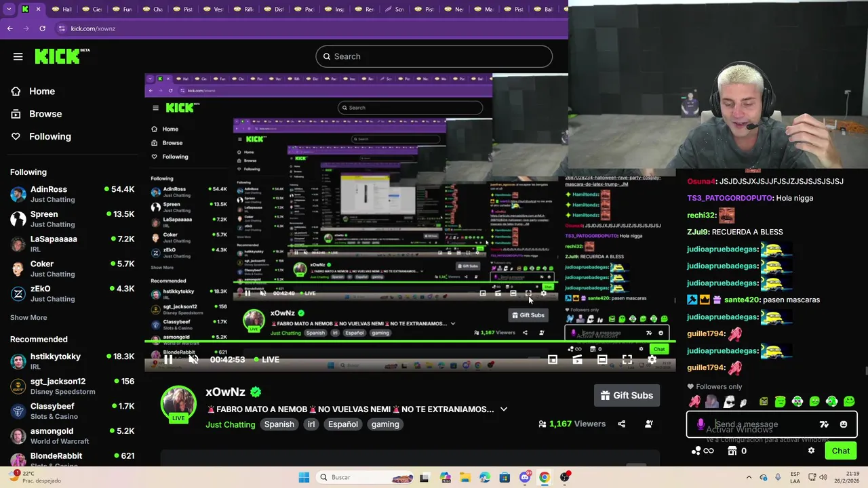This screenshot has height=488, width=868.
Task: Expand the stream title chevron
Action: point(503,409)
